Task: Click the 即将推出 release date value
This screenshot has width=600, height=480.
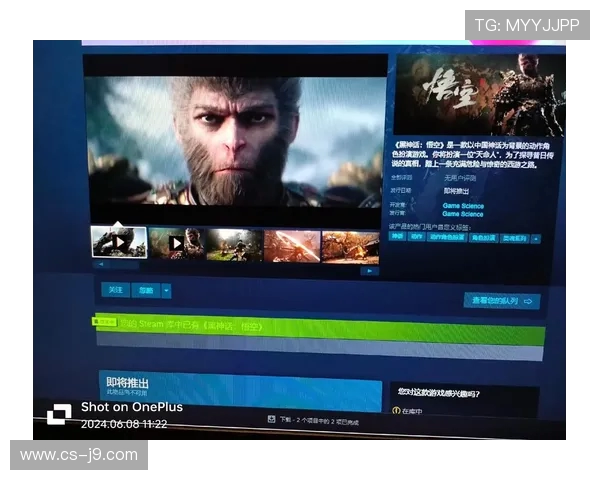Action: pos(456,191)
